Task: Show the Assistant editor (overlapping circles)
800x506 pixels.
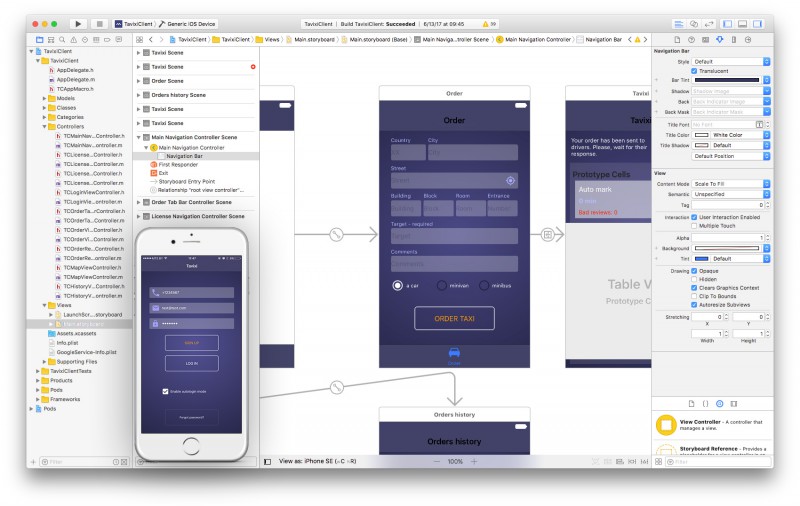Action: [x=694, y=23]
